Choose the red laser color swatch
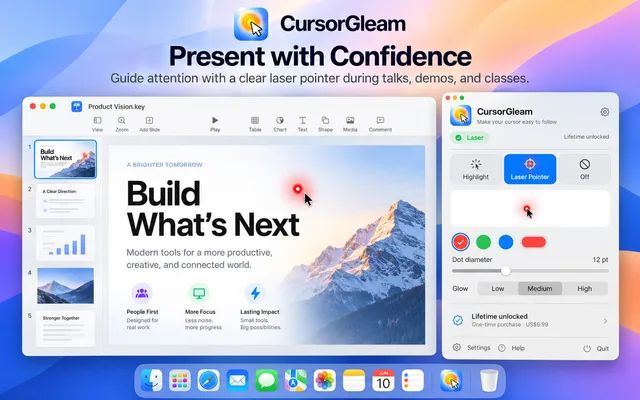Image resolution: width=640 pixels, height=400 pixels. coord(460,242)
